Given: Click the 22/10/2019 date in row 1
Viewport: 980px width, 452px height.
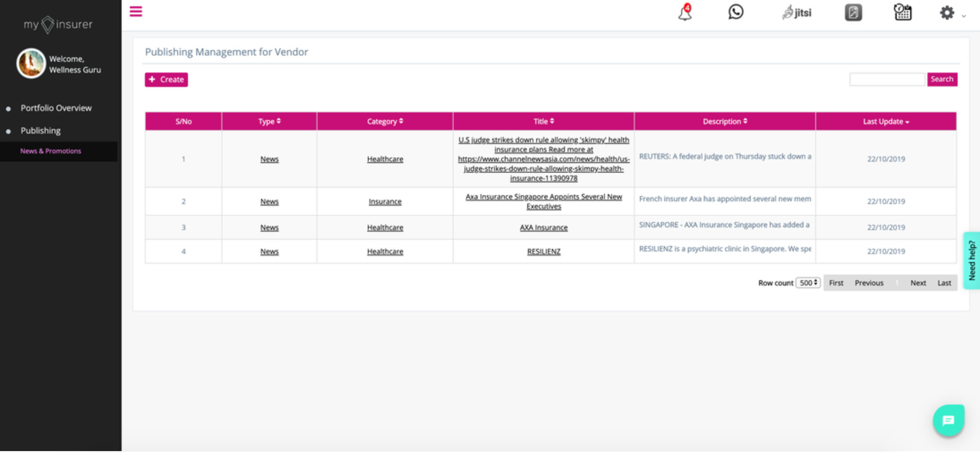Looking at the screenshot, I should pyautogui.click(x=886, y=159).
